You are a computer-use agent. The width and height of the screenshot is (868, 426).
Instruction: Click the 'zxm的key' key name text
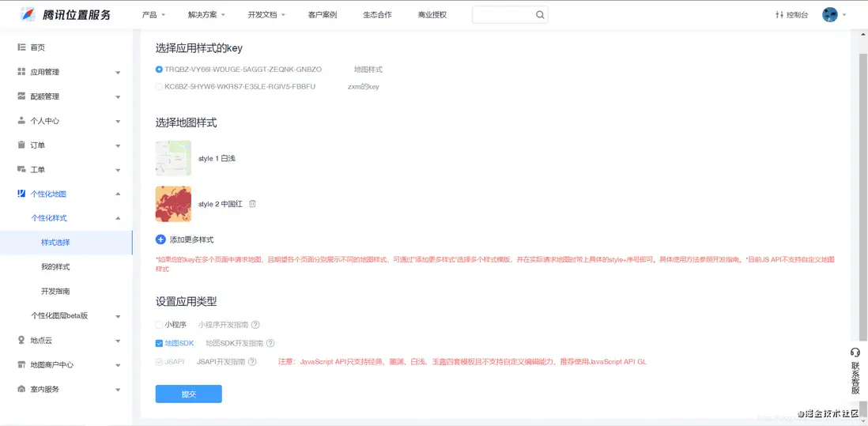tap(363, 87)
